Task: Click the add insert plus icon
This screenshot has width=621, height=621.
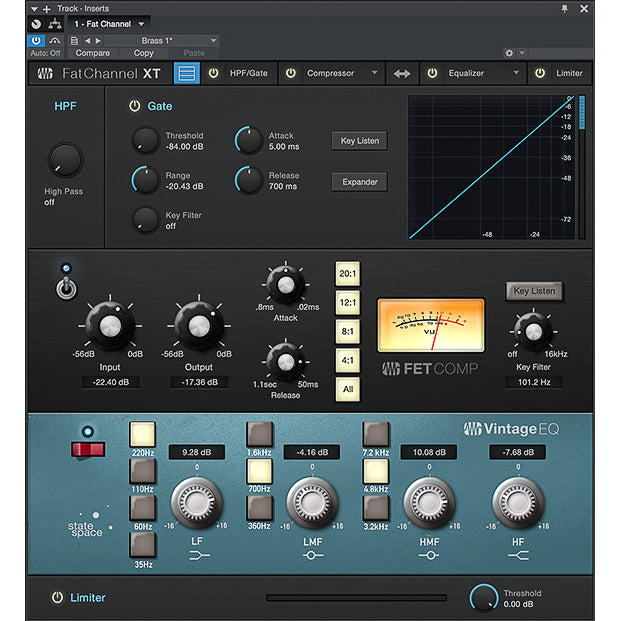Action: point(47,9)
